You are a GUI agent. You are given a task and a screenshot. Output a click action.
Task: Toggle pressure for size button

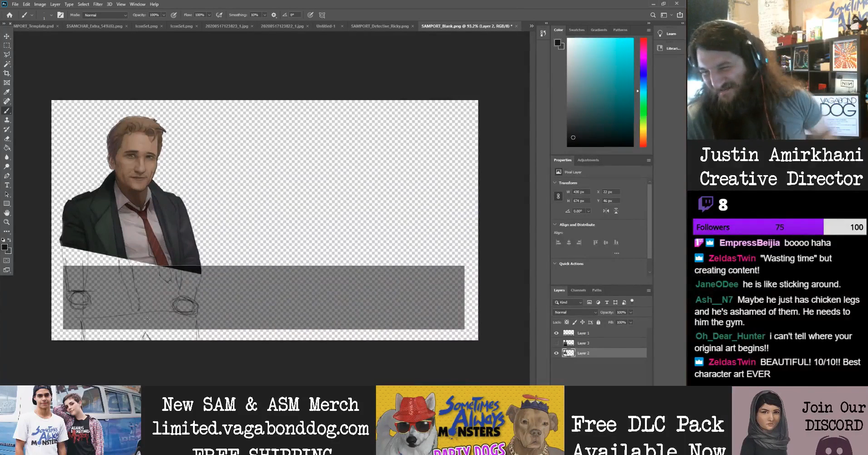coord(310,15)
